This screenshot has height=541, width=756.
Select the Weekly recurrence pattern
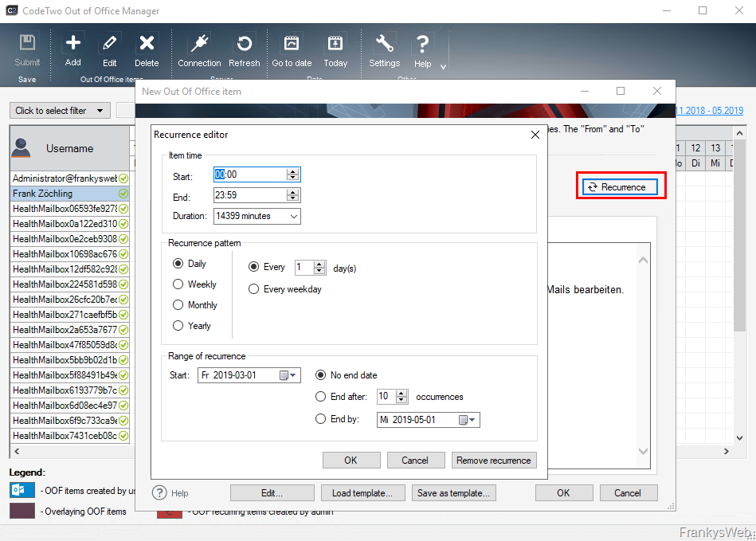point(178,284)
